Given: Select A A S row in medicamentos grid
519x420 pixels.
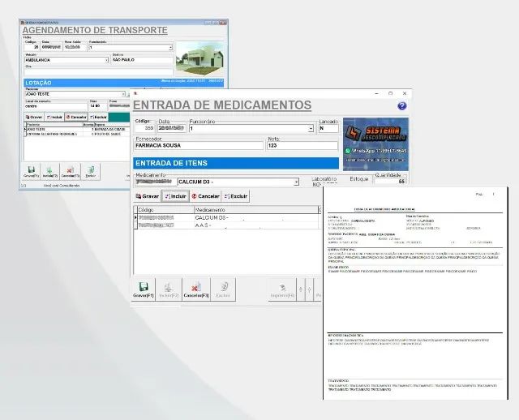Looking at the screenshot, I should pos(227,225).
